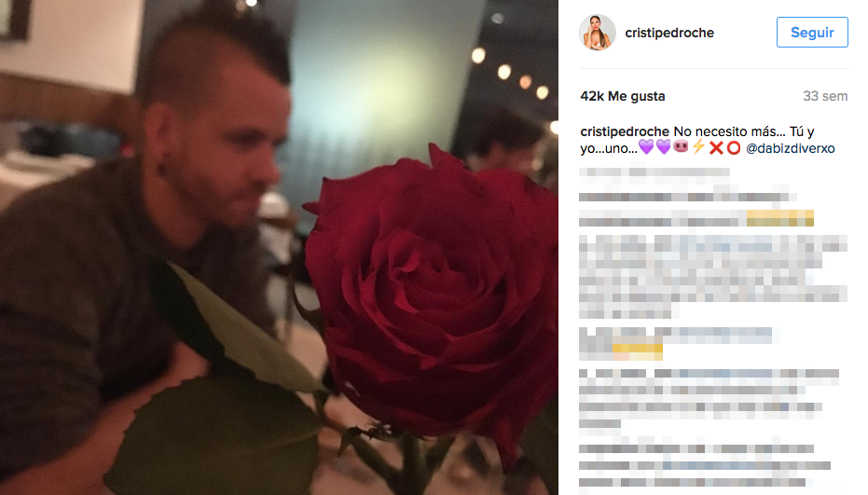
Task: Click the second purple heart emoji
Action: click(x=663, y=147)
